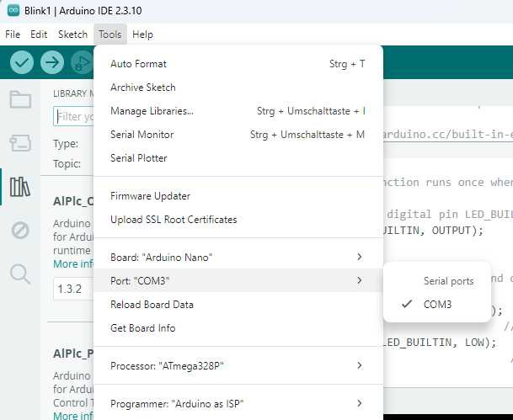Click the library filter search field
Image resolution: width=513 pixels, height=420 pixels.
tap(73, 116)
